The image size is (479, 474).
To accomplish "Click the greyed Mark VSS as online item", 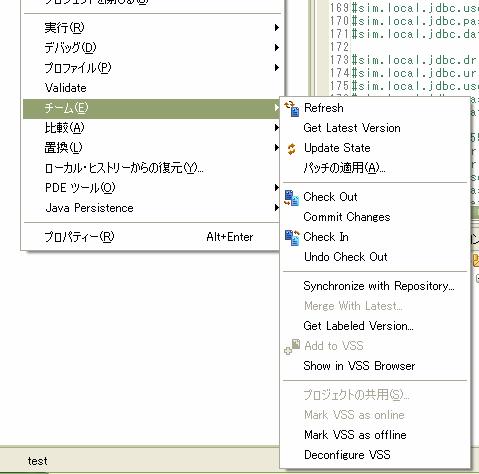I will pyautogui.click(x=375, y=415).
